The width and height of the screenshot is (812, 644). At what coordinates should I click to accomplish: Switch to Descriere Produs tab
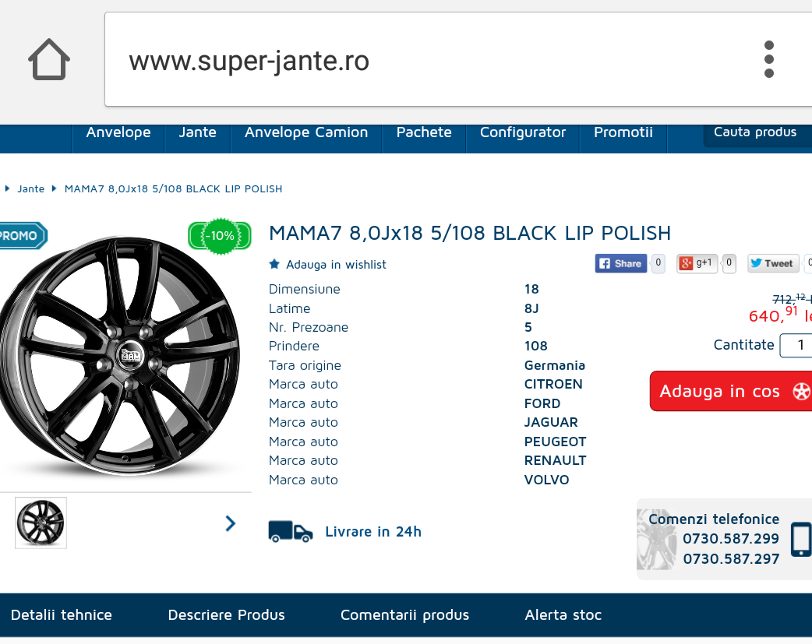pyautogui.click(x=226, y=615)
